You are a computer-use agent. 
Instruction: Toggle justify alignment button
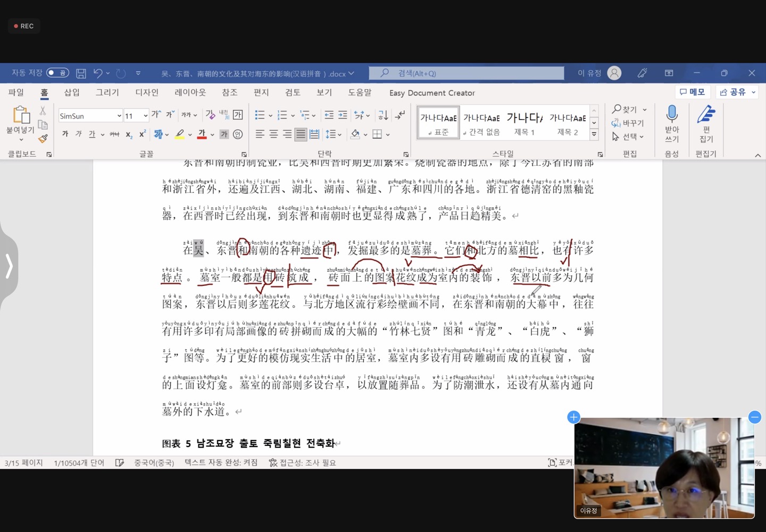[301, 134]
